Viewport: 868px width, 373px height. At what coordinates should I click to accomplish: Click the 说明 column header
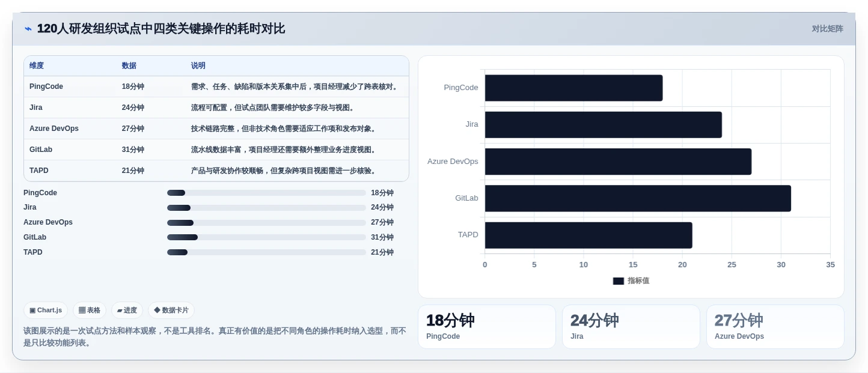[x=198, y=65]
